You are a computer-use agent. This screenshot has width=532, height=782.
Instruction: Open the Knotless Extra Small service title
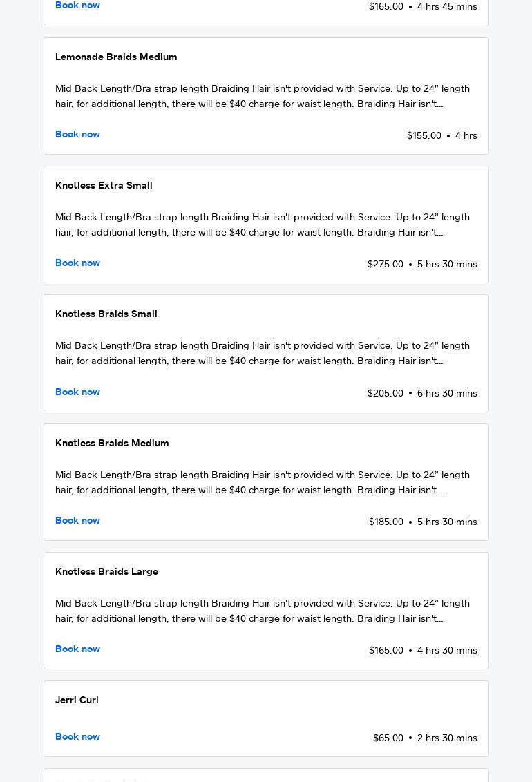tap(104, 186)
